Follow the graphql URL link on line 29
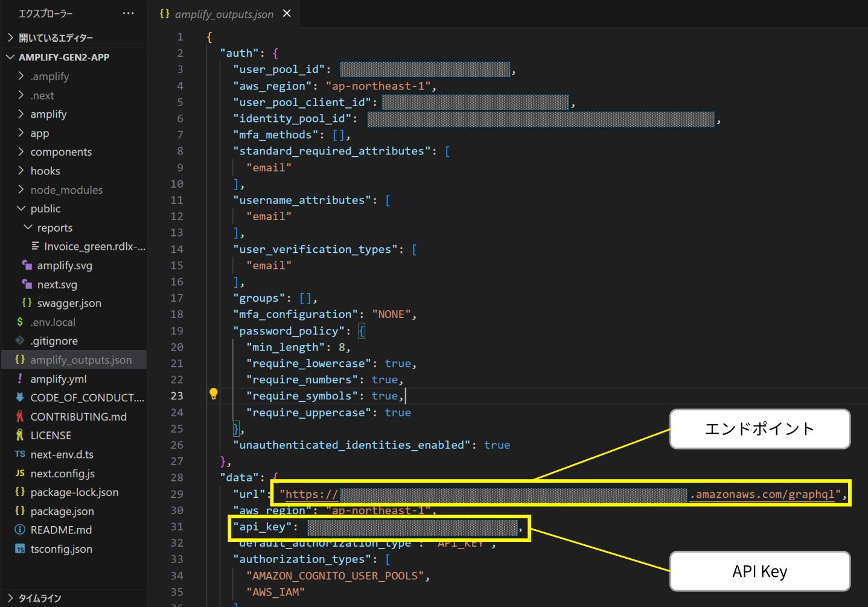This screenshot has width=868, height=607. 560,494
